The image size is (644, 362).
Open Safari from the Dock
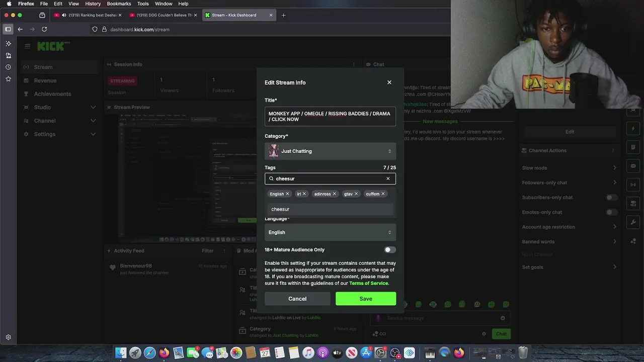[150, 353]
